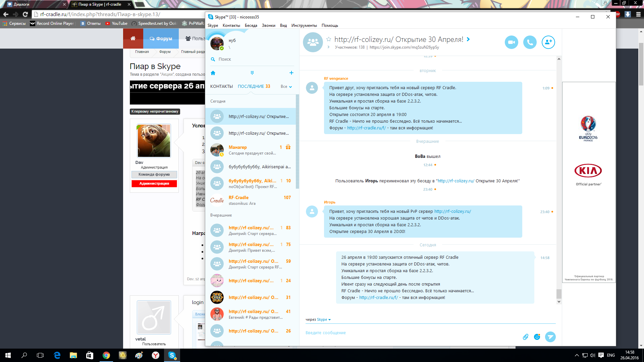
Task: Start a video call in Skype
Action: pos(511,42)
